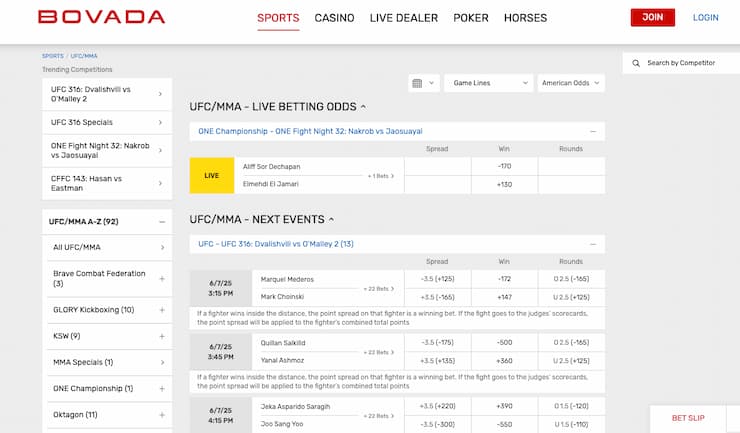740x433 pixels.
Task: Click the Login link
Action: (x=706, y=17)
